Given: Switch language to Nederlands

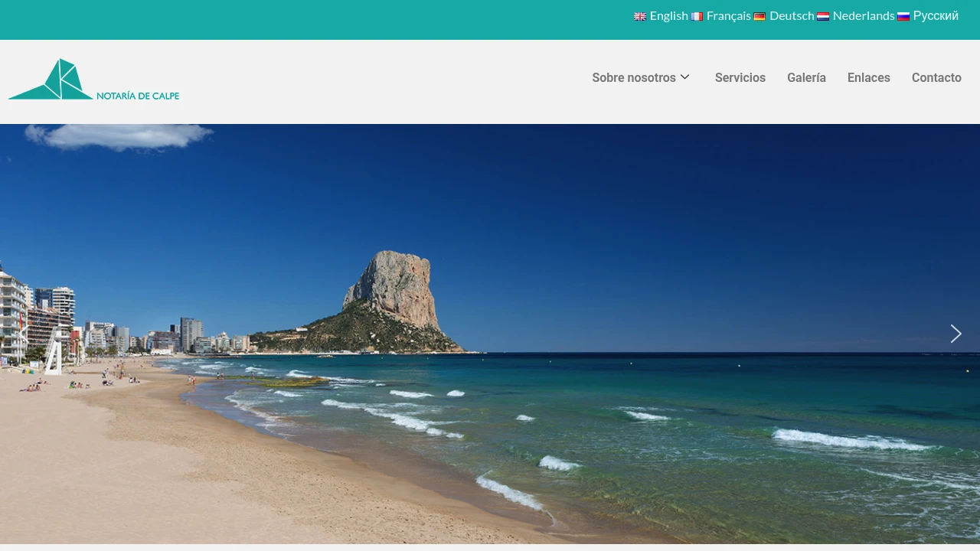Looking at the screenshot, I should (x=864, y=16).
